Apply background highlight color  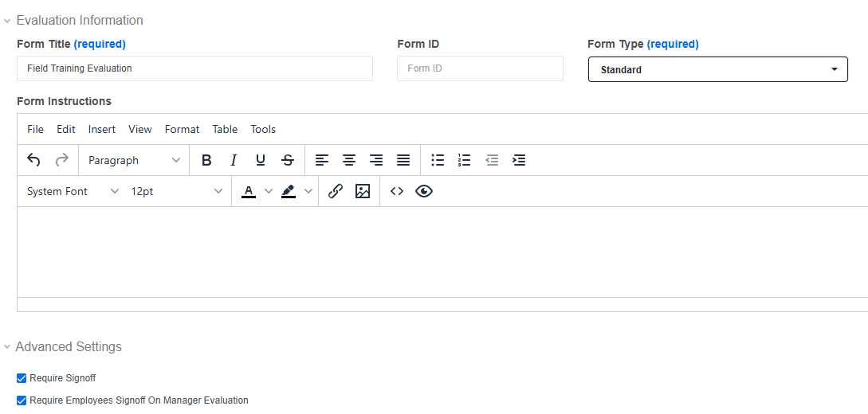(x=289, y=191)
